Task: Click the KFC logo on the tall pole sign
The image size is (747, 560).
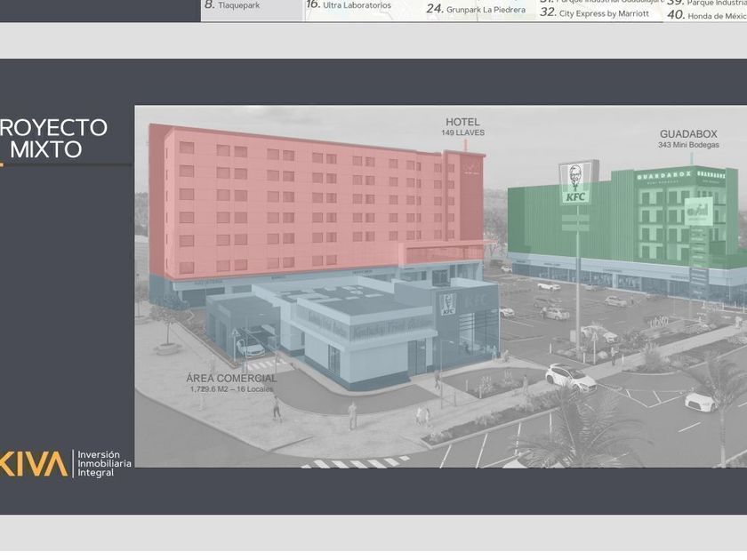Action: pos(575,182)
